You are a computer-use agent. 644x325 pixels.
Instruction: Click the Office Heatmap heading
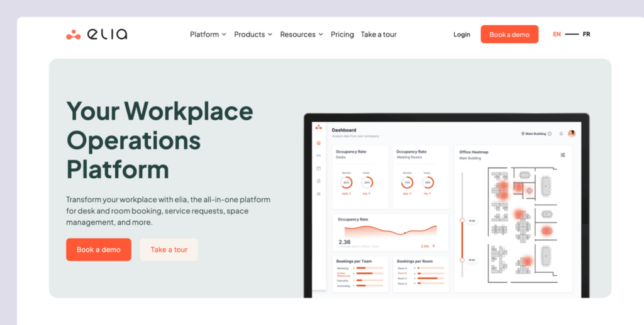click(x=474, y=152)
